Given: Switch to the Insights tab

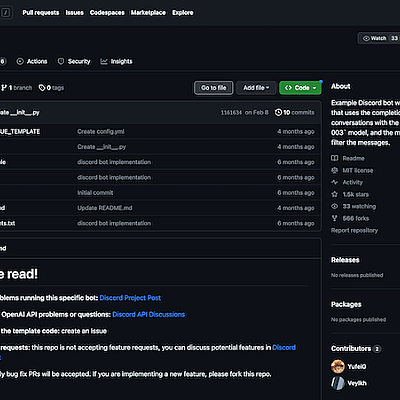Looking at the screenshot, I should click(x=116, y=61).
